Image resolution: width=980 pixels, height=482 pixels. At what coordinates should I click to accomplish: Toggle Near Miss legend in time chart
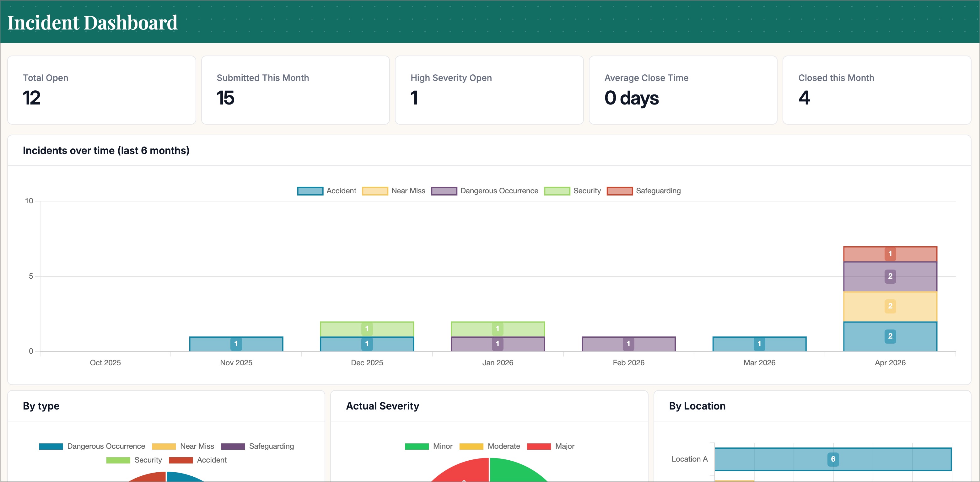click(393, 190)
